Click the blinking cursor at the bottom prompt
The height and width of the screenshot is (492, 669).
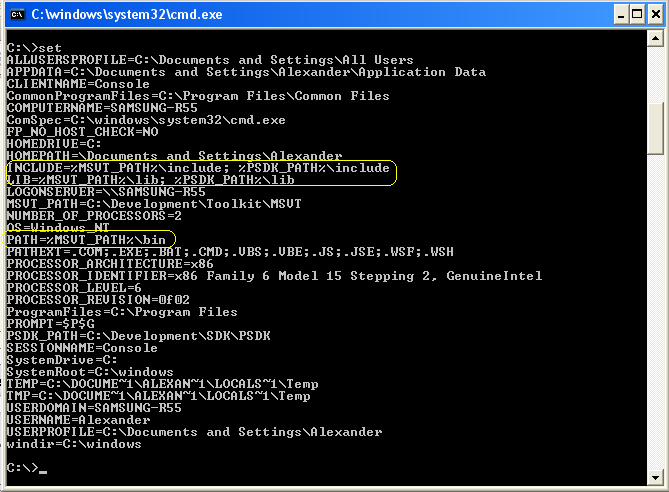click(x=43, y=471)
